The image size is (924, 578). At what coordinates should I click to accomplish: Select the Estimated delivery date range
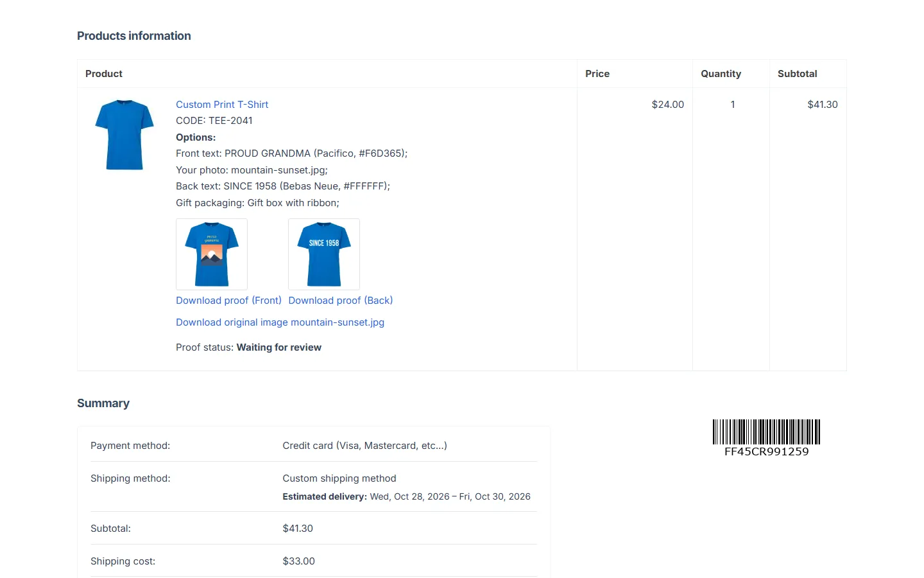(x=450, y=496)
